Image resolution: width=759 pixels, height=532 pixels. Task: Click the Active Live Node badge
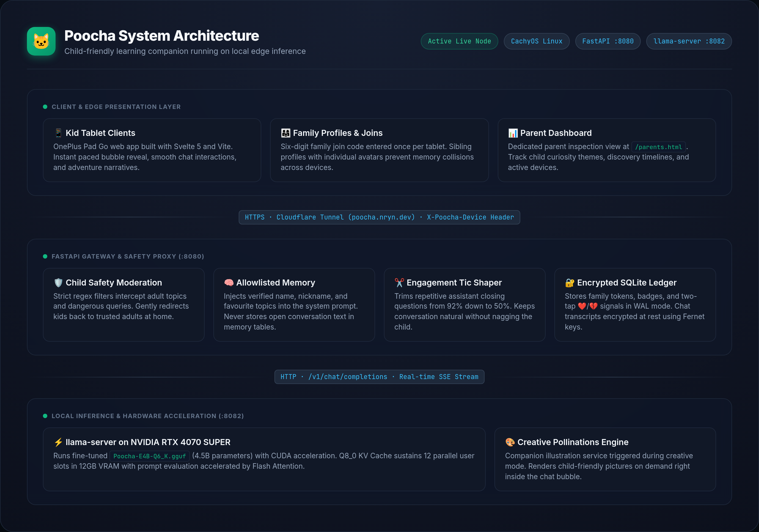[459, 41]
